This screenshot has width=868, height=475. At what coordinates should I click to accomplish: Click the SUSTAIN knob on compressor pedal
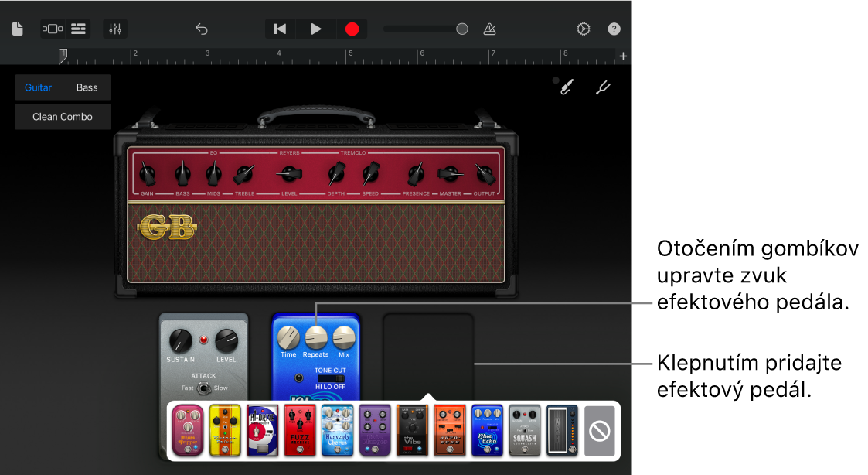click(180, 341)
